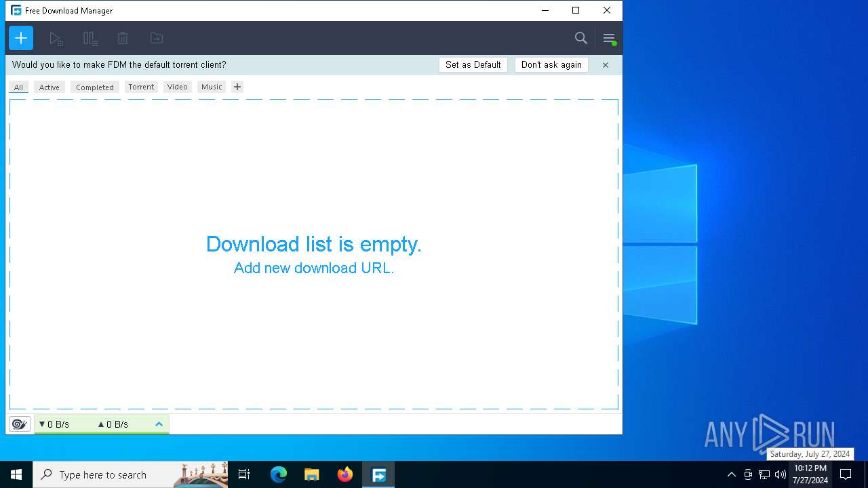Open the taskbar clock and date
This screenshot has height=488, width=868.
(x=810, y=474)
